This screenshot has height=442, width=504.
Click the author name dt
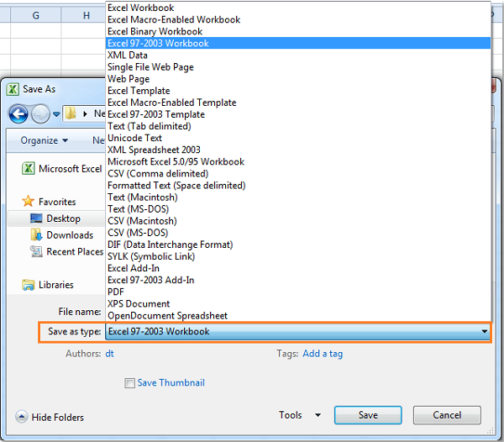pos(109,354)
